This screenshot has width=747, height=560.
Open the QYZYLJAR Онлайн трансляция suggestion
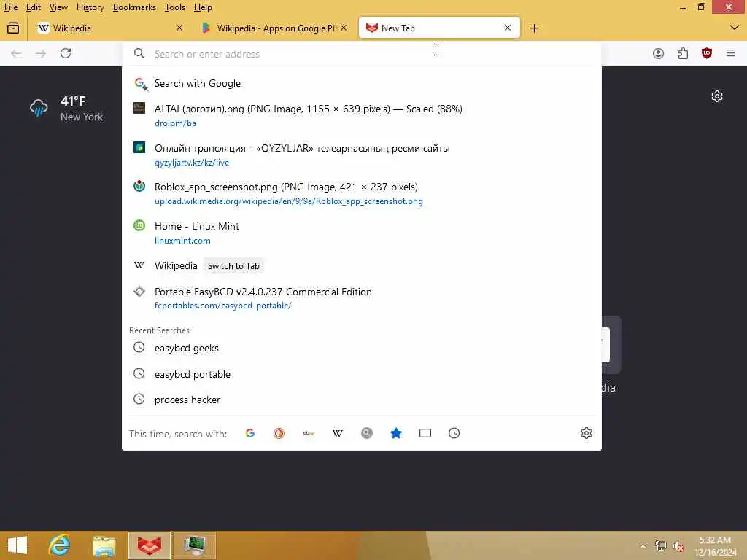coord(361,155)
